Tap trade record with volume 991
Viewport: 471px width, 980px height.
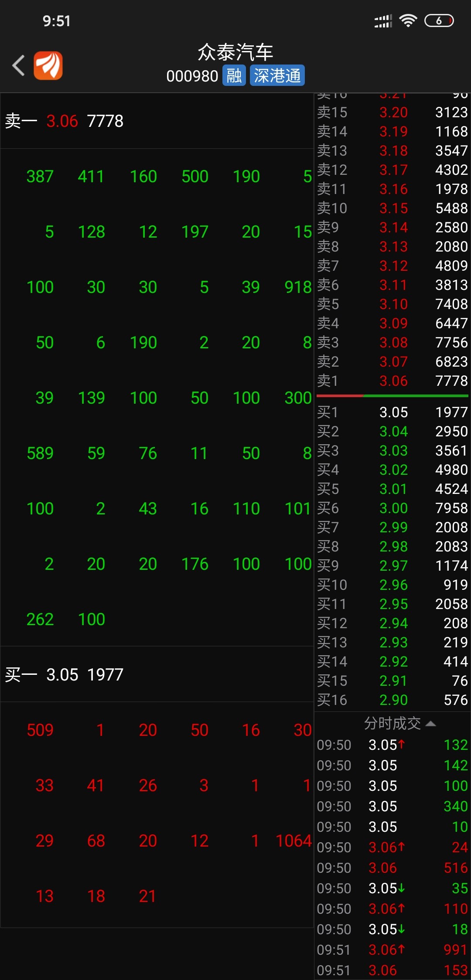pos(392,949)
